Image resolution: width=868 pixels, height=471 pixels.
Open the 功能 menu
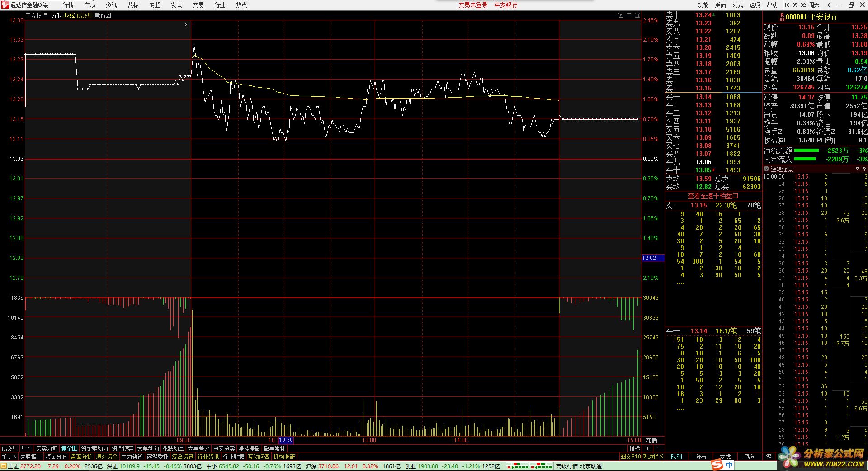coord(703,5)
